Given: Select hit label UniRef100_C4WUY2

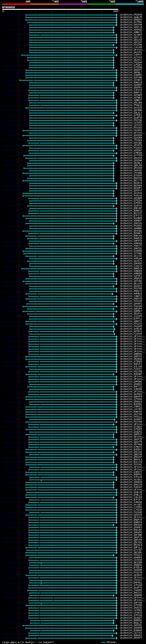Looking at the screenshot, I should [131, 296].
